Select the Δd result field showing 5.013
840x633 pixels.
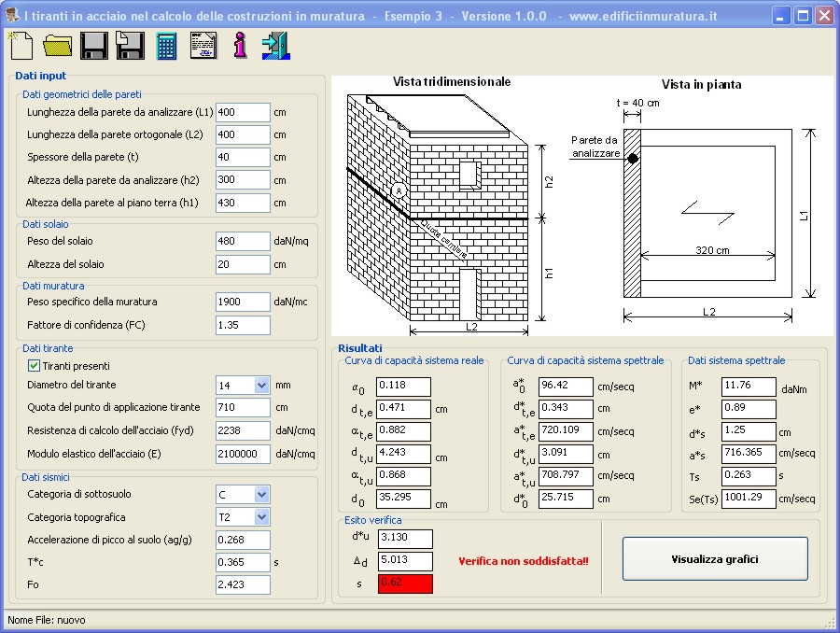(x=405, y=561)
